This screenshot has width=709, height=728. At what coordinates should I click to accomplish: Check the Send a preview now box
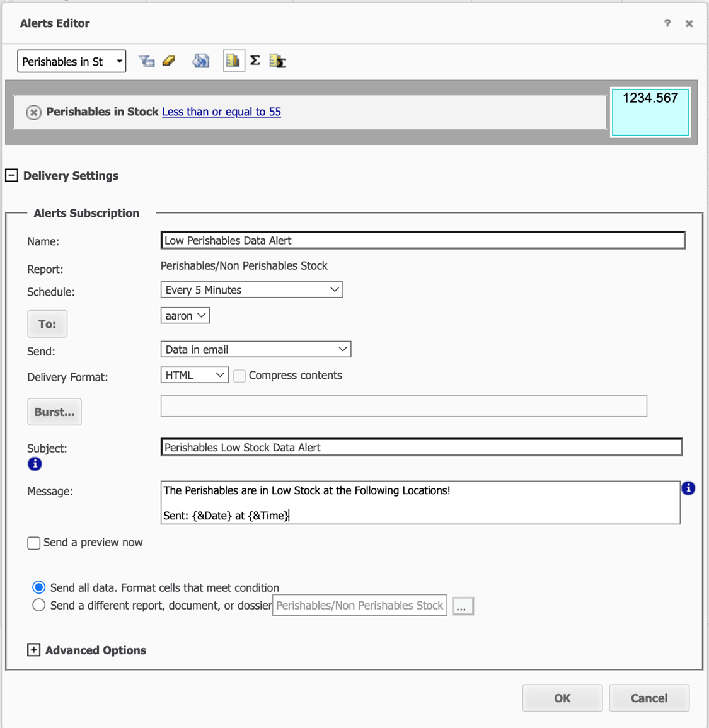(34, 543)
